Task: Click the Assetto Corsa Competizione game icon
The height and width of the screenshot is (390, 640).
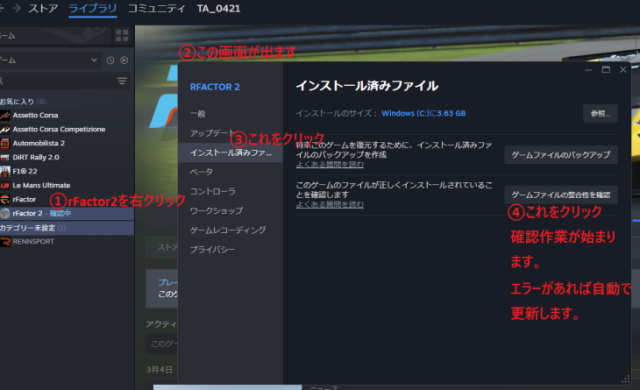Action: [x=5, y=129]
